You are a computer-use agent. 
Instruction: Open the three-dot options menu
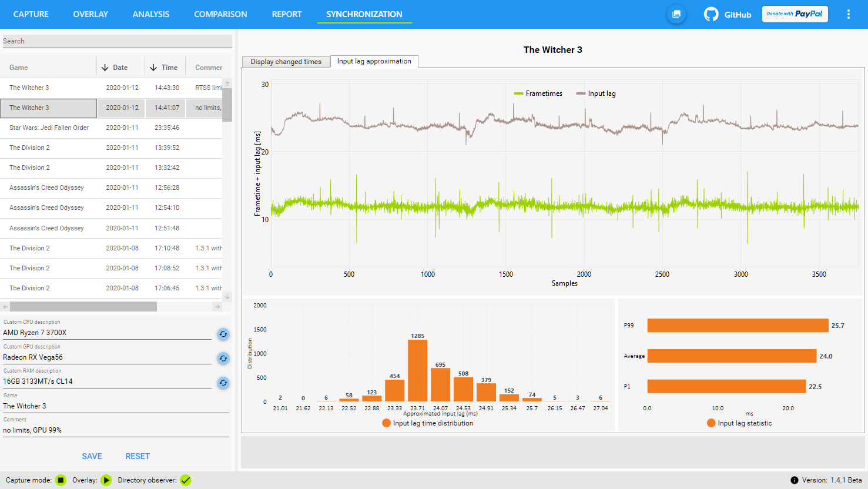point(848,14)
